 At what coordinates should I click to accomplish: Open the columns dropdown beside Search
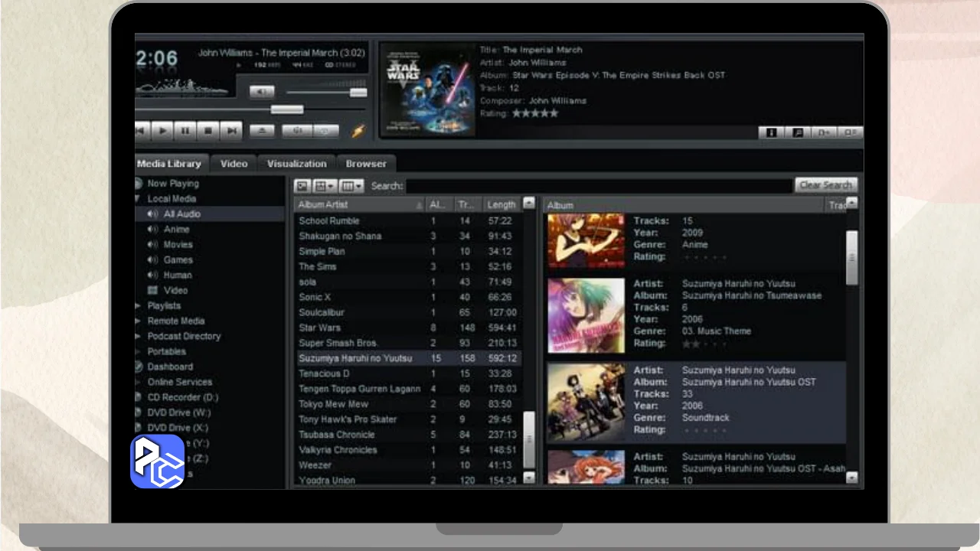coord(351,186)
